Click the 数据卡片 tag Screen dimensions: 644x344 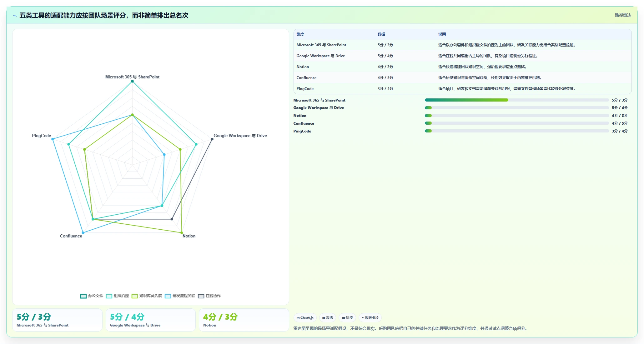[370, 318]
